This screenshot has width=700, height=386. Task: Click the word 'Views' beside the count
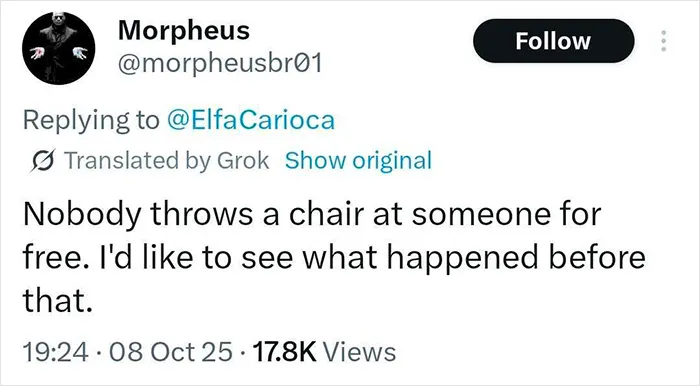click(x=359, y=352)
